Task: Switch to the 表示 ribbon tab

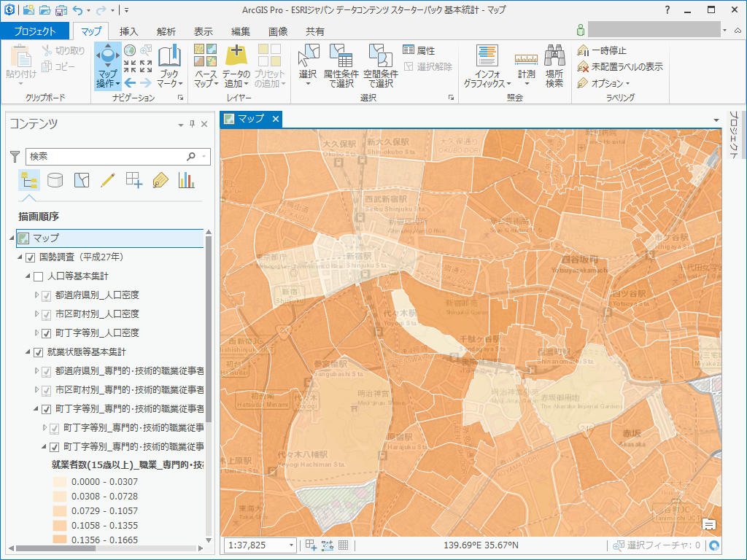Action: (203, 31)
